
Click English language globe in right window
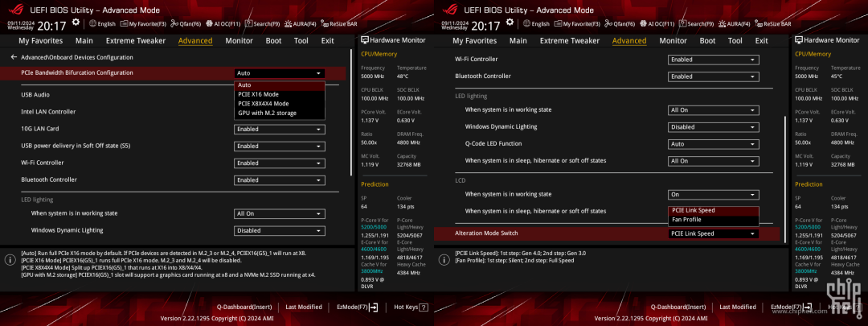point(536,24)
